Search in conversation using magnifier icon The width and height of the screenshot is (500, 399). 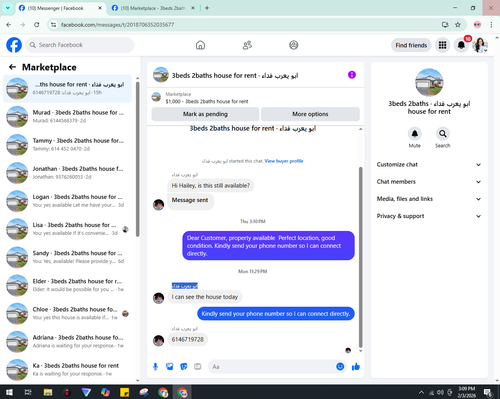tap(443, 134)
